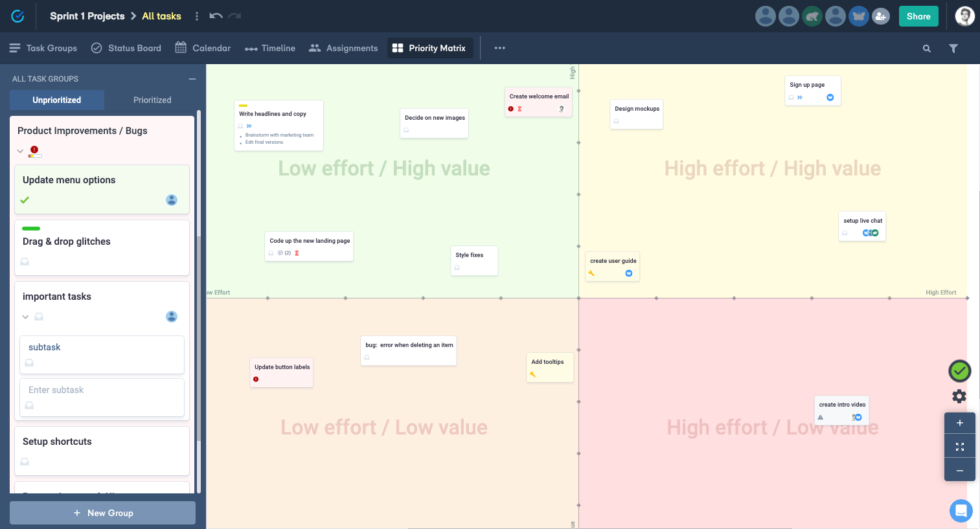This screenshot has height=529, width=980.
Task: Click the Share button
Action: [x=918, y=17]
